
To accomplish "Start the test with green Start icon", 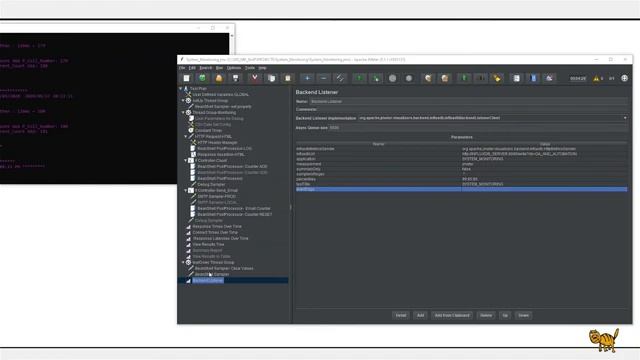I will click(x=359, y=78).
